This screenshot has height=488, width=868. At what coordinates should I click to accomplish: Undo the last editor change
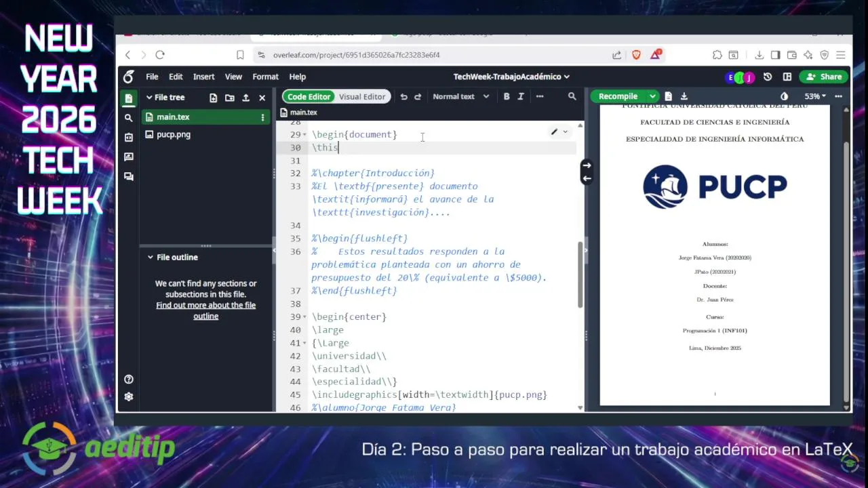(x=403, y=97)
